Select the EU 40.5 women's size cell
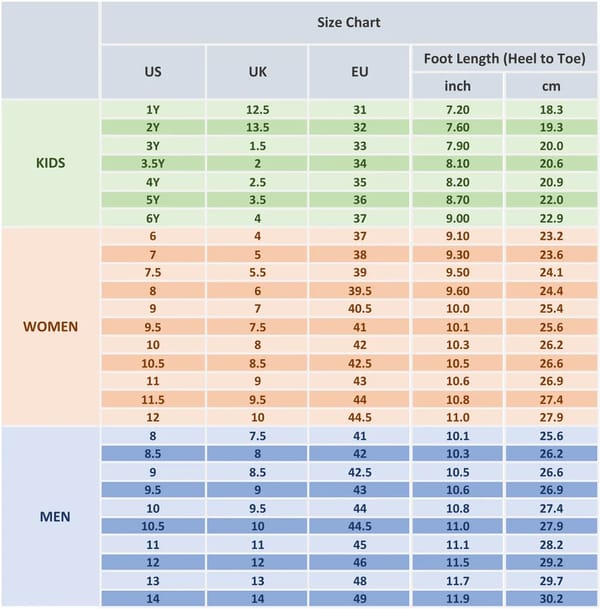600x609 pixels. [x=359, y=308]
